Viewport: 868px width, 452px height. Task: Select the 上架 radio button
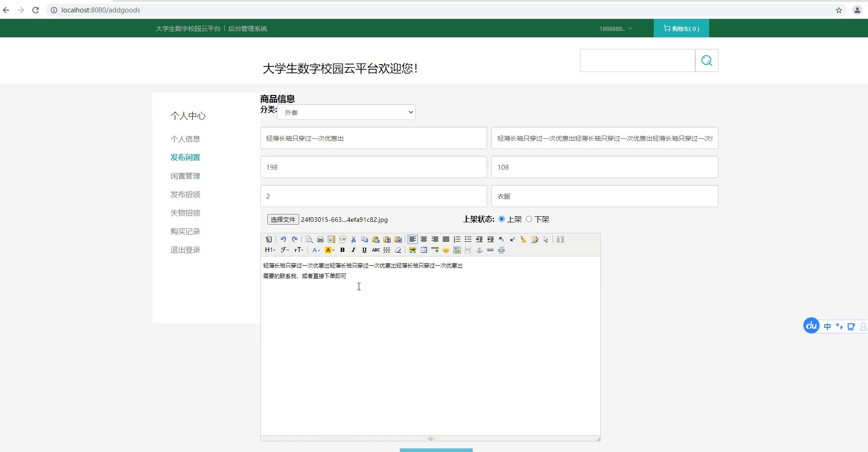pyautogui.click(x=501, y=219)
